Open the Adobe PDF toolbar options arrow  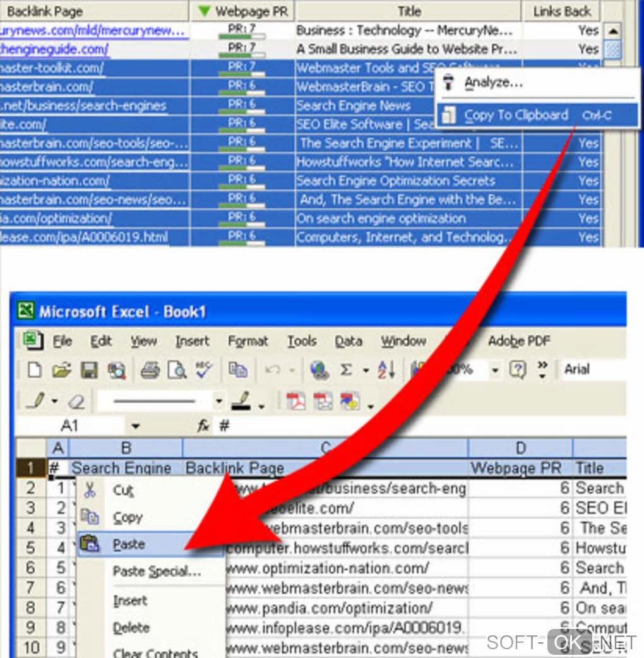click(x=371, y=406)
